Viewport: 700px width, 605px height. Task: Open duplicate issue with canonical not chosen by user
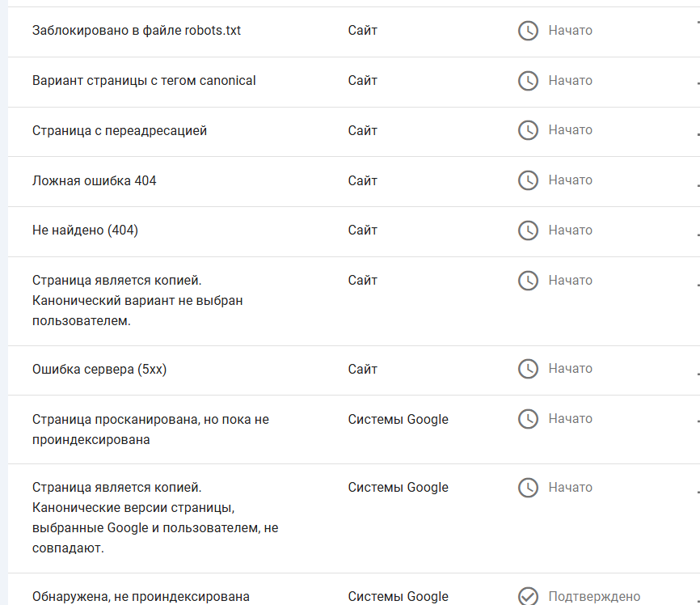137,300
